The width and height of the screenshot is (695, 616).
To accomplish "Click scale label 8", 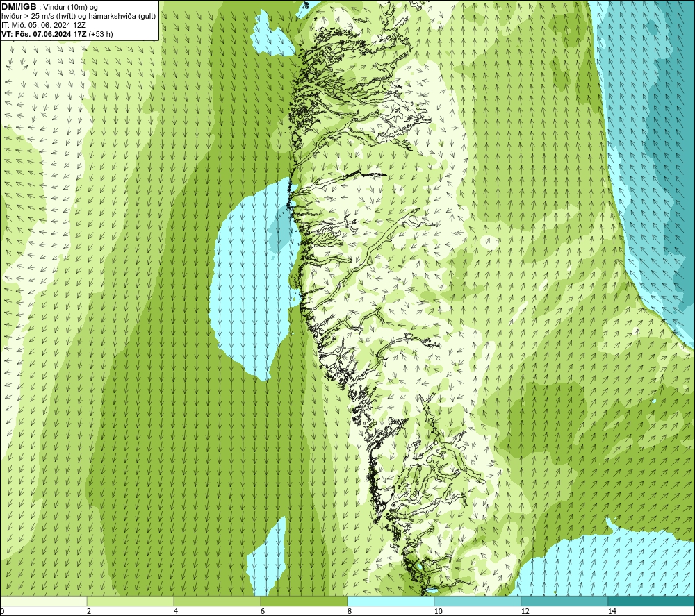I will click(x=350, y=611).
